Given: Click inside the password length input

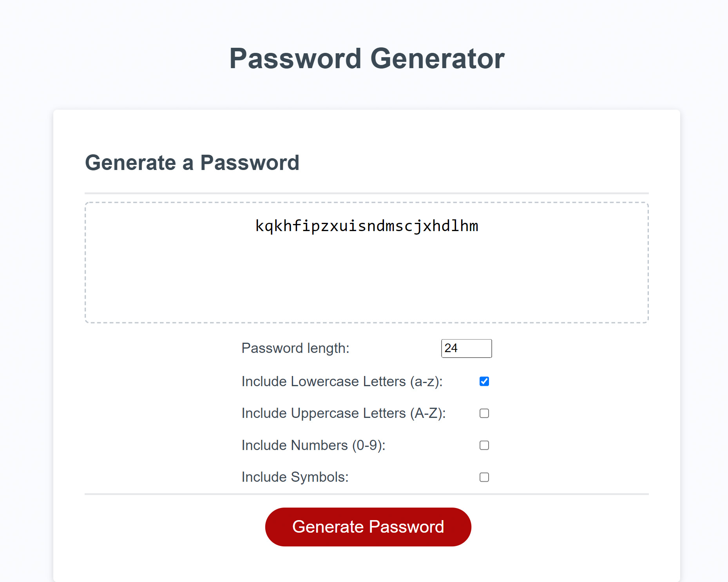Looking at the screenshot, I should 466,348.
